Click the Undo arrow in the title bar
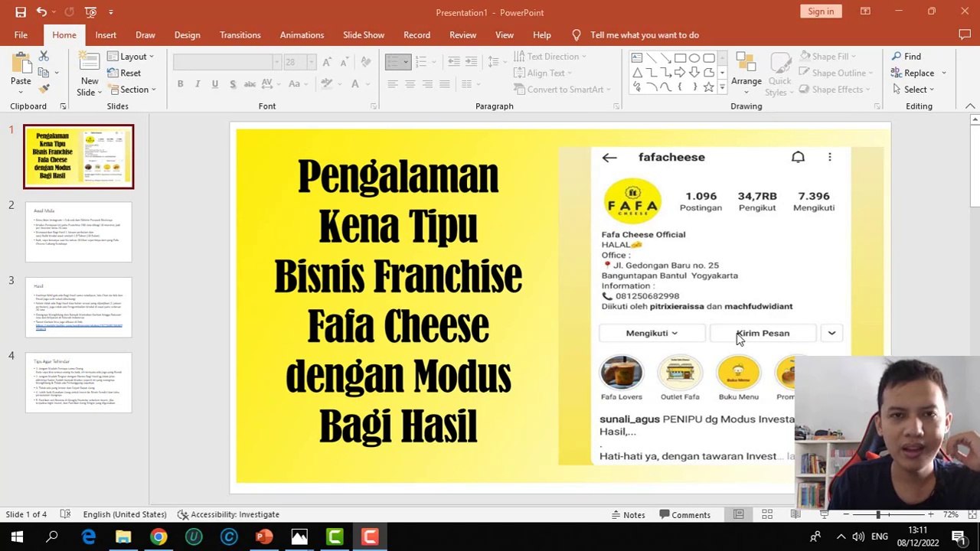This screenshot has width=980, height=551. pyautogui.click(x=41, y=12)
